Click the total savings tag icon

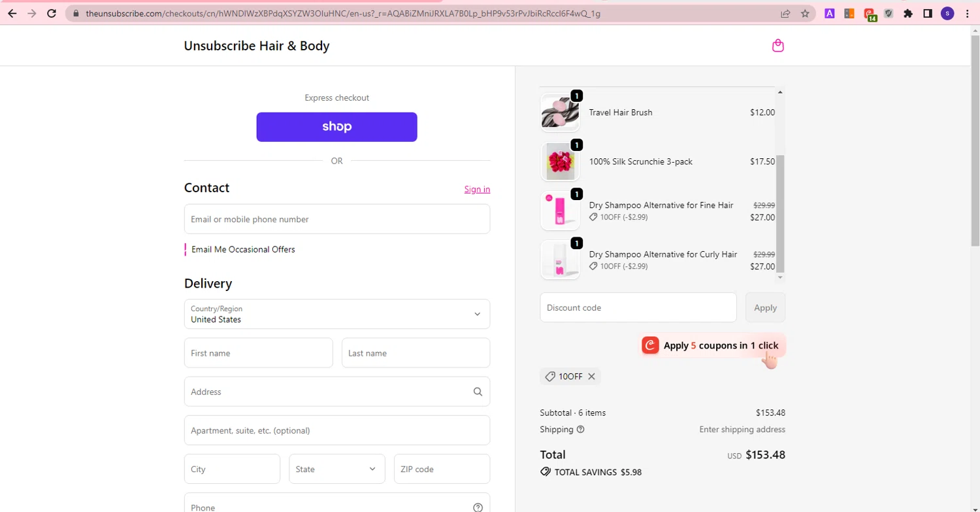coord(545,471)
